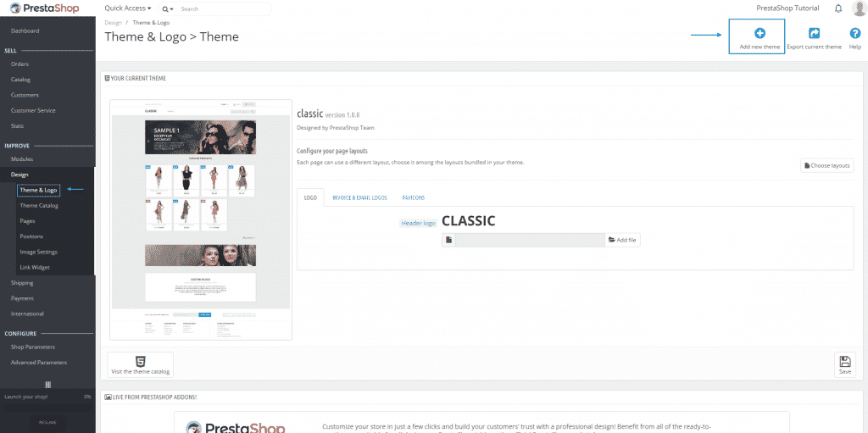Viewport: 868px width, 433px height.
Task: Open the search scope magnifier dropdown
Action: click(166, 8)
